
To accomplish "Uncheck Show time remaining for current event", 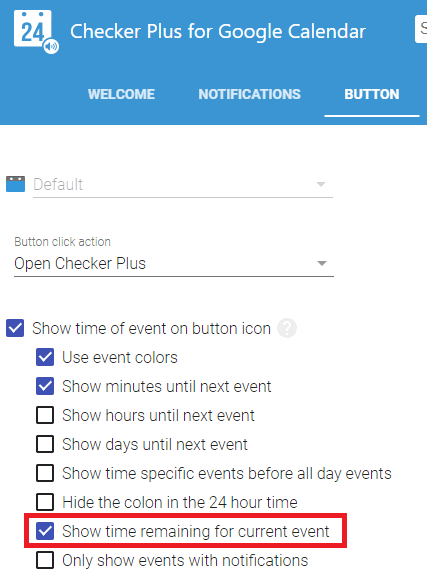I will point(45,531).
